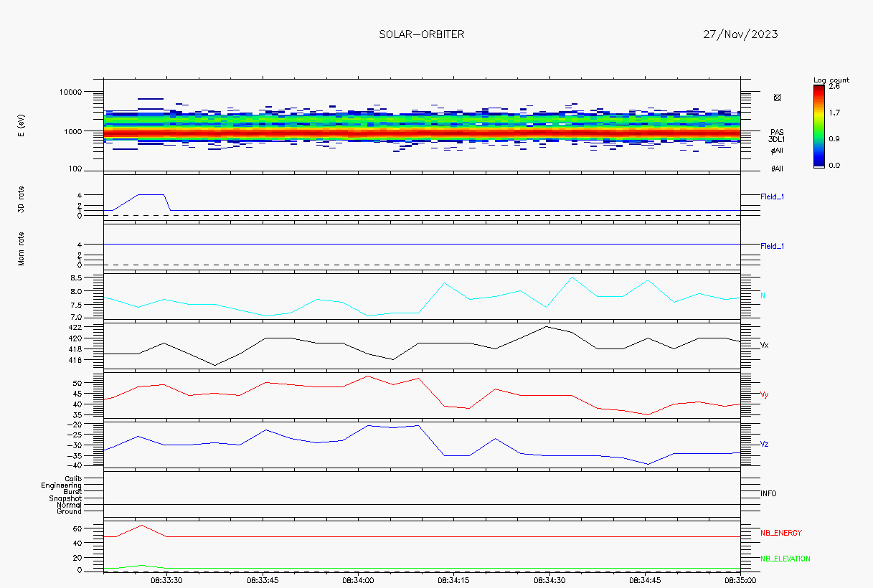Click the Vy axis tick "35"
873x588 pixels.
[x=78, y=415]
